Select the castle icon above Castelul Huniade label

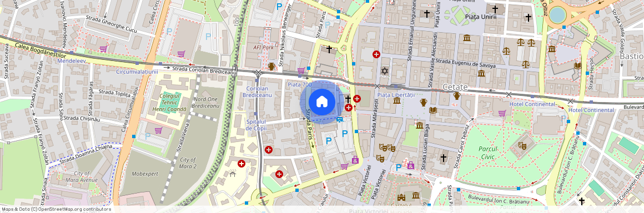[x=401, y=197]
